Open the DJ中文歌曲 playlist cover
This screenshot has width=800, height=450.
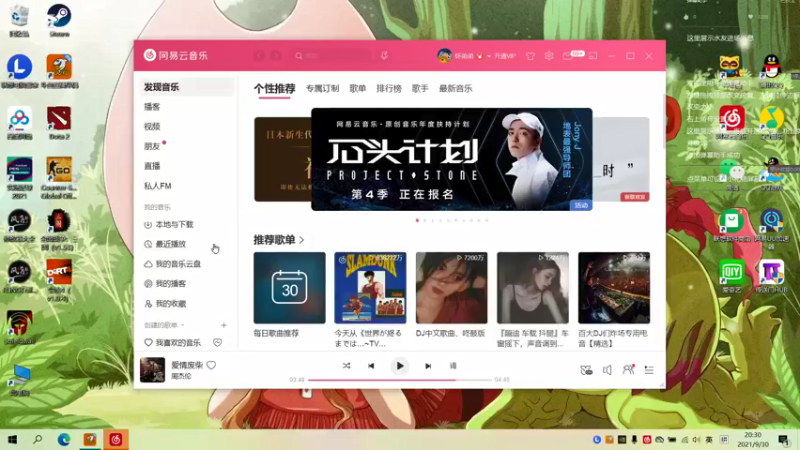click(452, 288)
